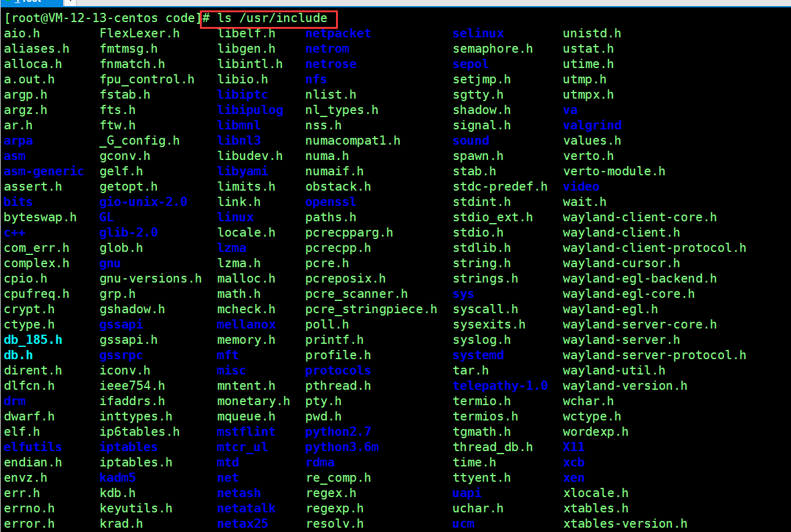Select the rdma directory entry

point(319,463)
